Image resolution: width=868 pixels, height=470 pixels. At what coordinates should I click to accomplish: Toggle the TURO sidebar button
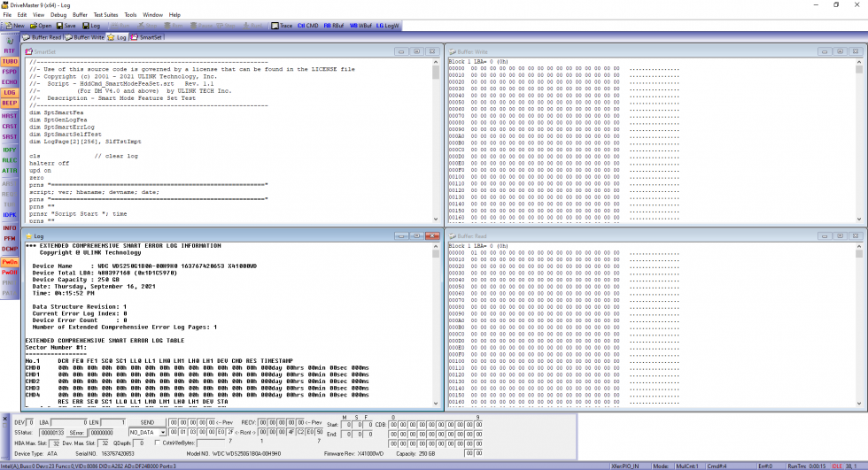[x=10, y=61]
